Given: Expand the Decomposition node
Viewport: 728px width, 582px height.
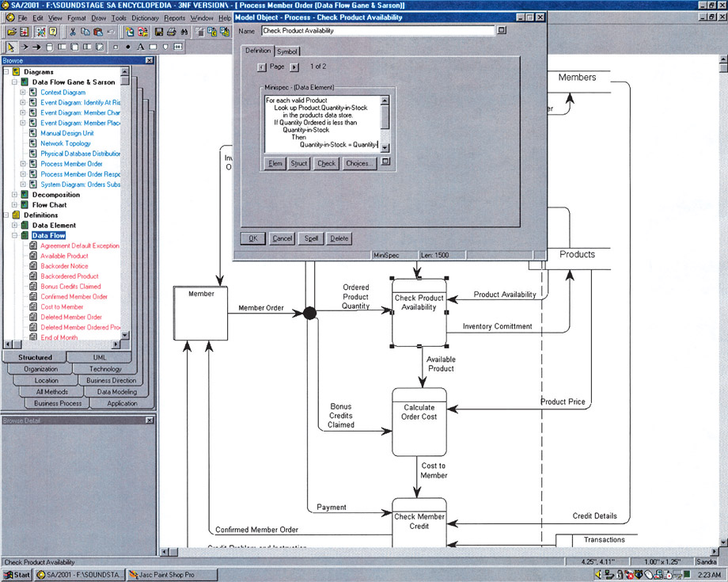Looking at the screenshot, I should click(14, 194).
